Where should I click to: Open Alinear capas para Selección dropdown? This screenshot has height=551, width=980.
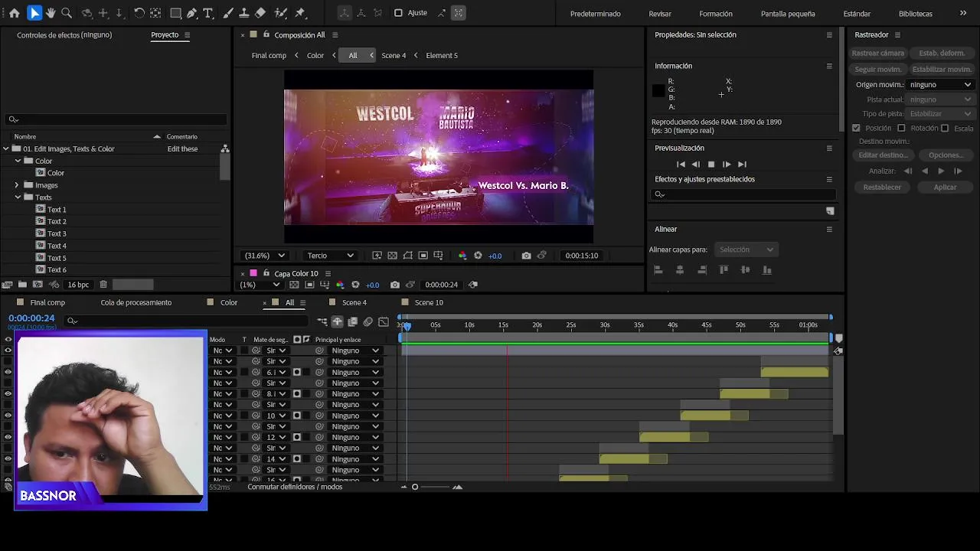coord(746,249)
